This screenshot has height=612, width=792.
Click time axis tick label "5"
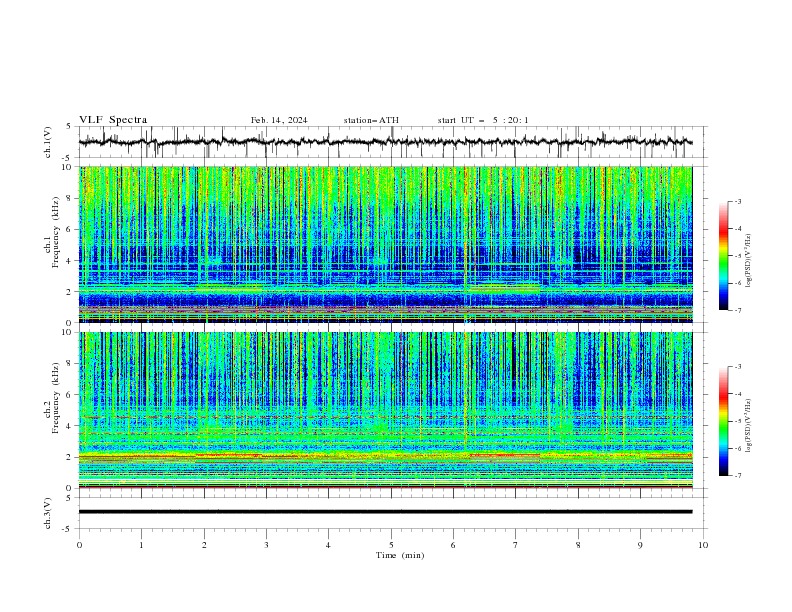point(391,545)
